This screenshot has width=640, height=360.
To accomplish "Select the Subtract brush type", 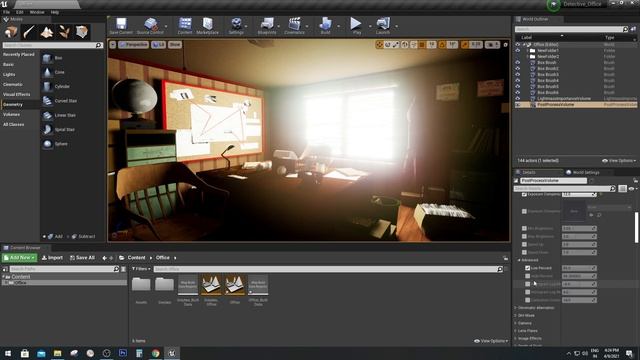I will pyautogui.click(x=84, y=236).
